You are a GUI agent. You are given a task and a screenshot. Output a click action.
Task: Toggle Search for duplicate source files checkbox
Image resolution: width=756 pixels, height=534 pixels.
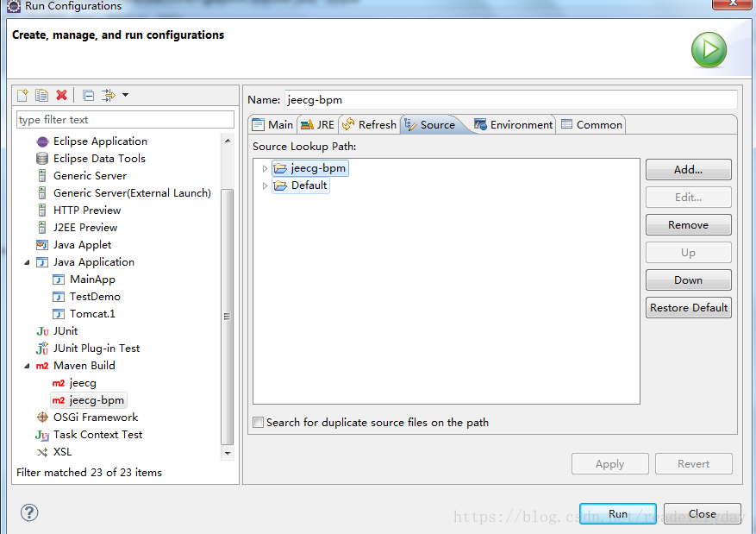tap(259, 423)
